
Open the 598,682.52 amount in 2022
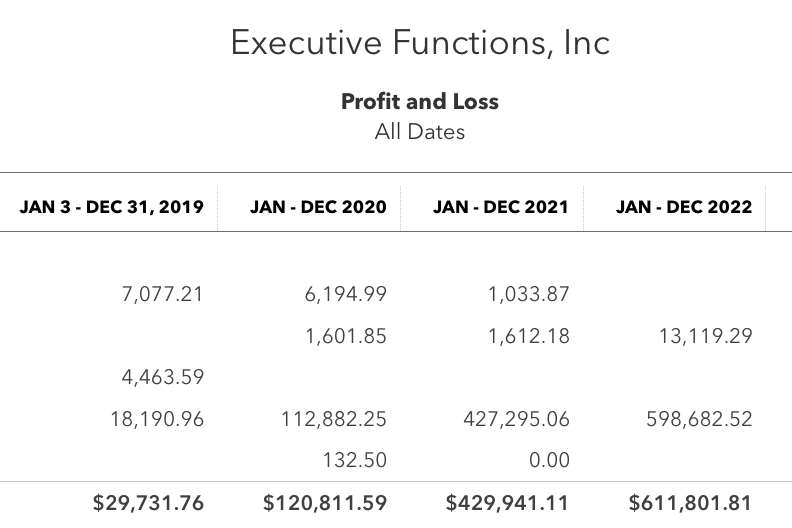click(700, 419)
